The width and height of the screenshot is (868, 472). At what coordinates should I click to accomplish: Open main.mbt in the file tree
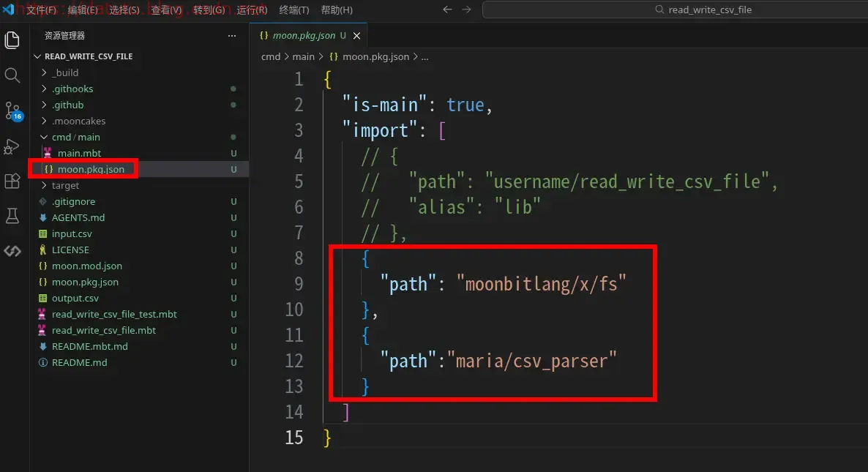[79, 153]
